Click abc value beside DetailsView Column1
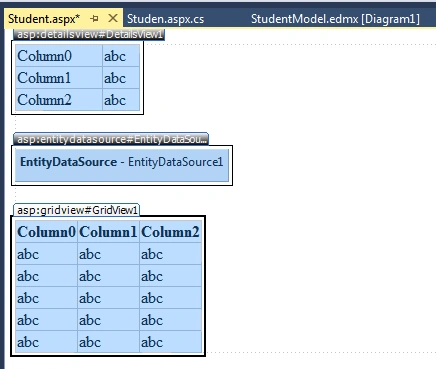The height and width of the screenshot is (369, 436). pyautogui.click(x=121, y=78)
